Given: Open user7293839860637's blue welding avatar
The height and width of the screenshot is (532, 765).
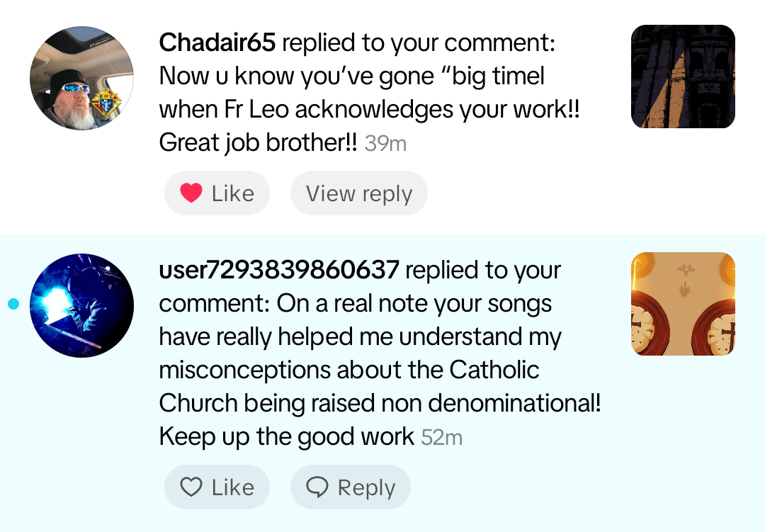Looking at the screenshot, I should pyautogui.click(x=82, y=305).
